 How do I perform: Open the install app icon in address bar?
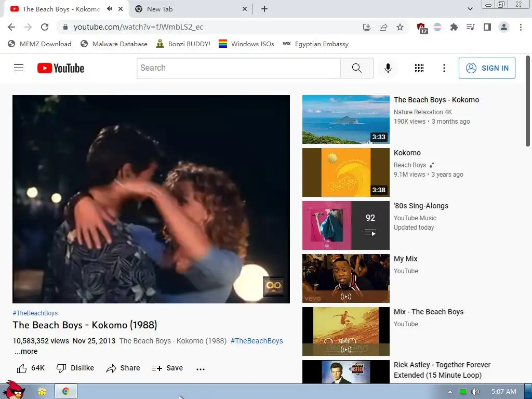366,27
